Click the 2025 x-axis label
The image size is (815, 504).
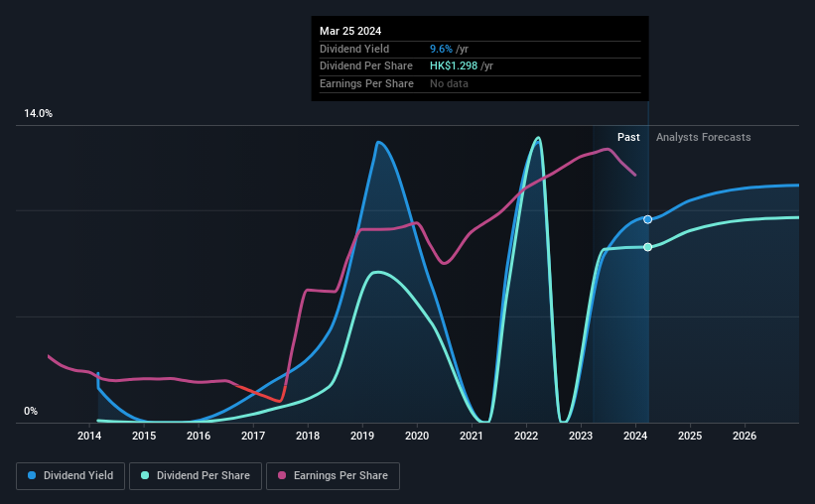(x=690, y=436)
